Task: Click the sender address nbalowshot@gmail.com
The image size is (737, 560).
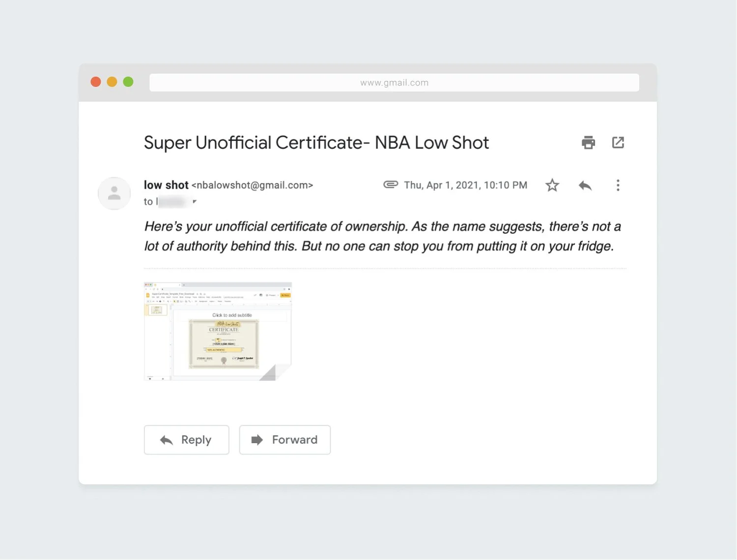Action: tap(252, 185)
